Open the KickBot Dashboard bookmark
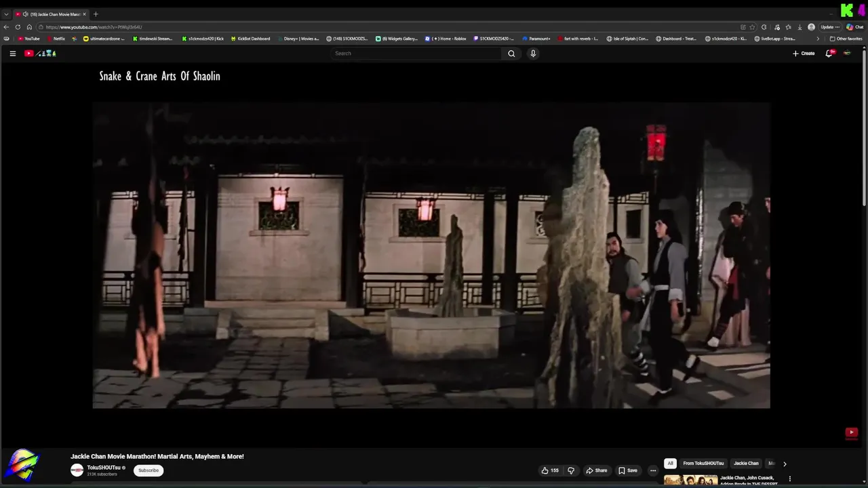868x488 pixels. 250,39
